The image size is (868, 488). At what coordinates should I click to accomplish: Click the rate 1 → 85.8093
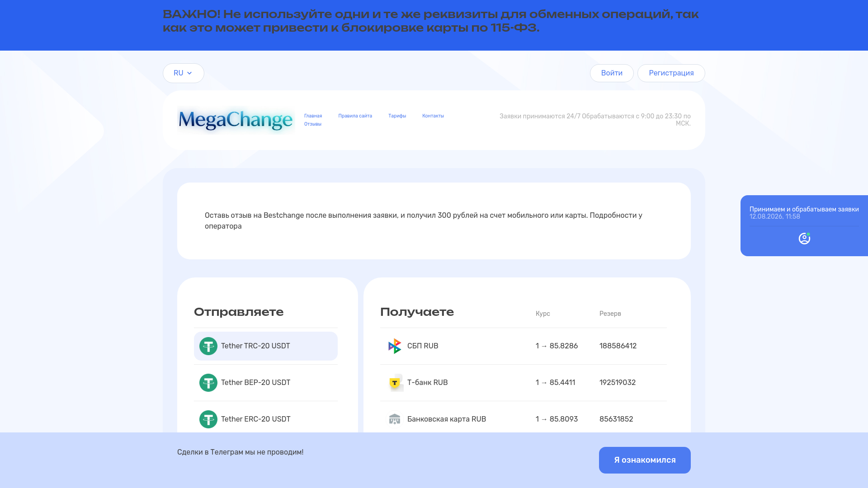(557, 419)
